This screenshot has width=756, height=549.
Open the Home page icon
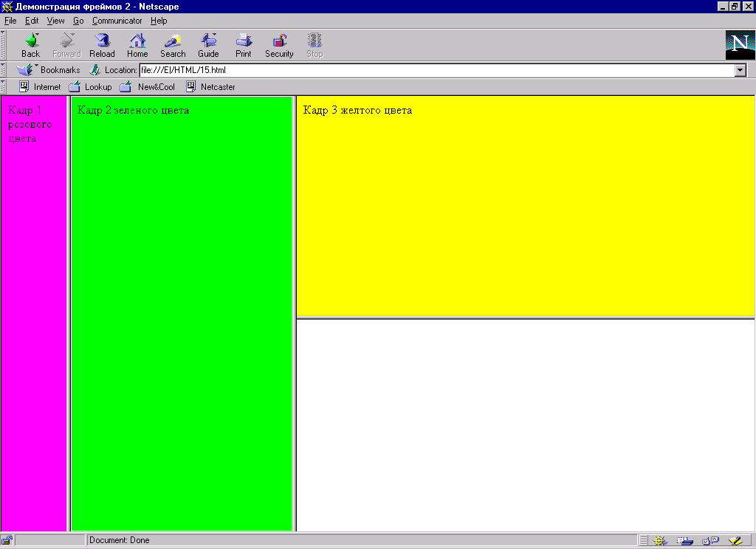point(137,45)
